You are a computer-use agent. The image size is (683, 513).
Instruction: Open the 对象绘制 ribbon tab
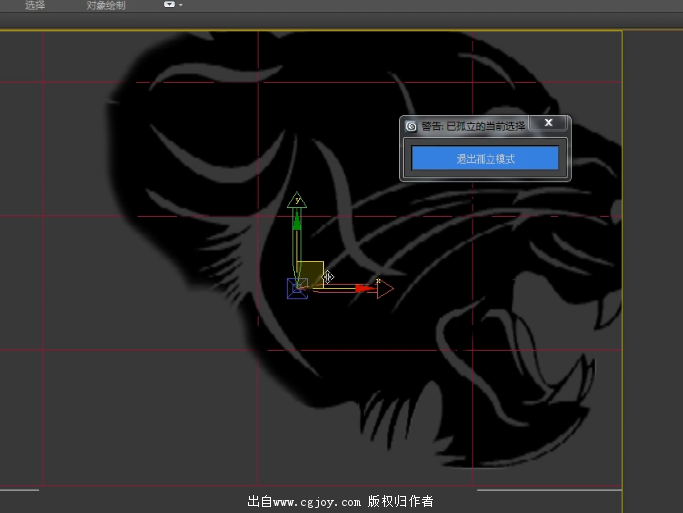(x=106, y=6)
